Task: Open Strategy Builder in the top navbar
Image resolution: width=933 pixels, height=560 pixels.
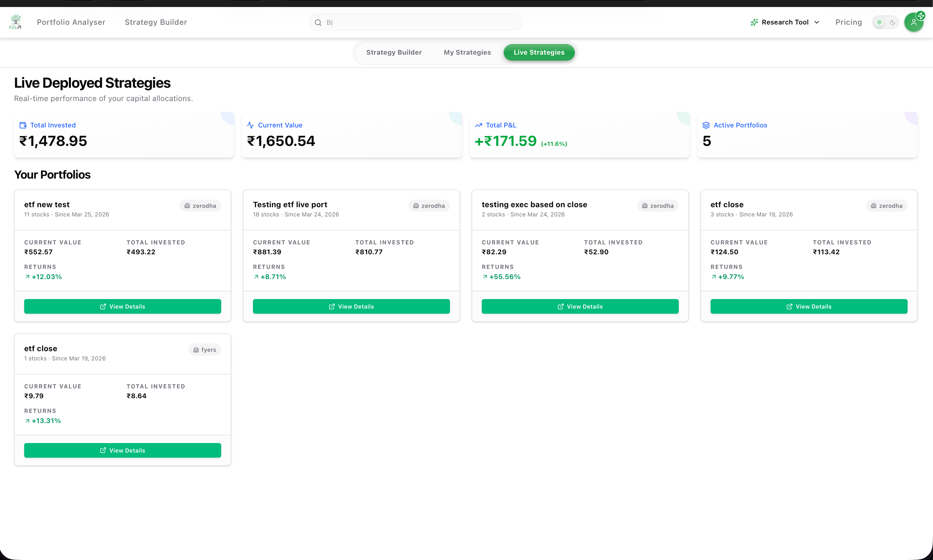Action: [156, 22]
